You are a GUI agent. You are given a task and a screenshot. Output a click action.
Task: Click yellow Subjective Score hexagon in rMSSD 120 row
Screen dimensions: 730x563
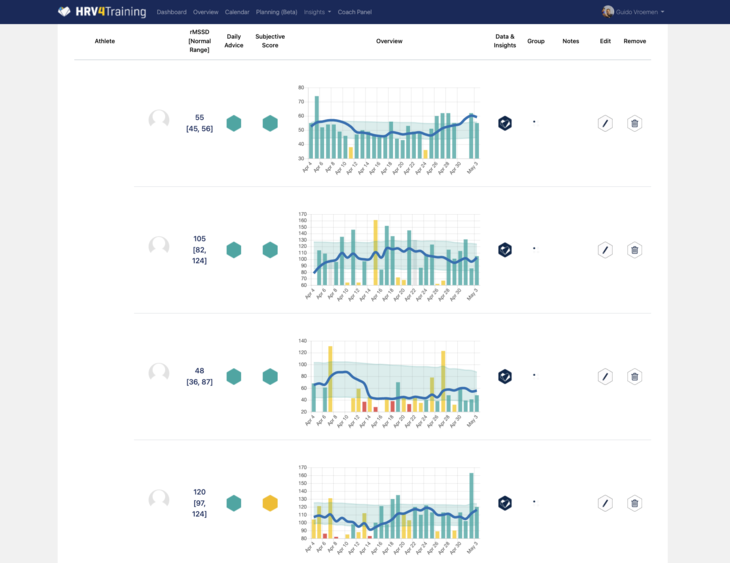click(270, 503)
